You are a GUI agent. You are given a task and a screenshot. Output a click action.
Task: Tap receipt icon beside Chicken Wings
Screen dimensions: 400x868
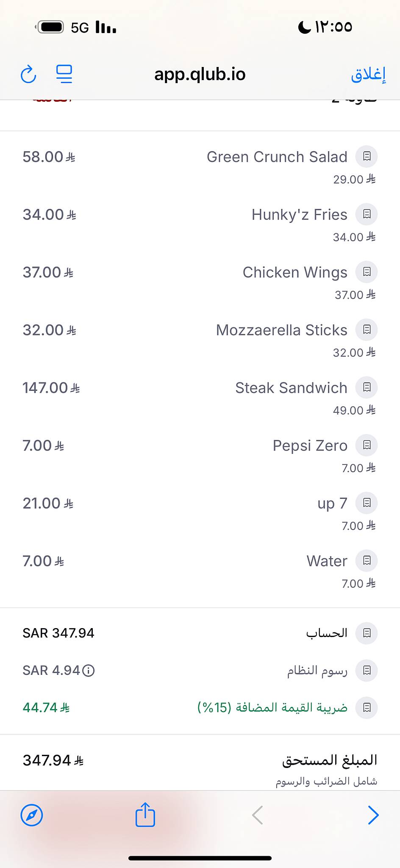pos(367,272)
